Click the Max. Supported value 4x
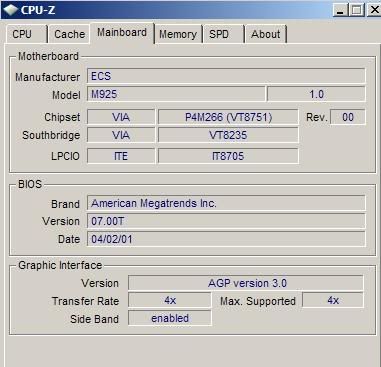The image size is (381, 367). pyautogui.click(x=333, y=300)
